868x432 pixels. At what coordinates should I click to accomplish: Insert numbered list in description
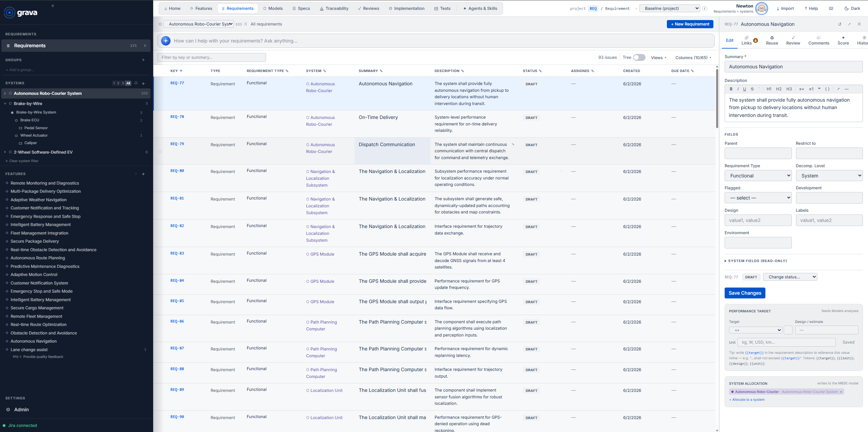811,89
